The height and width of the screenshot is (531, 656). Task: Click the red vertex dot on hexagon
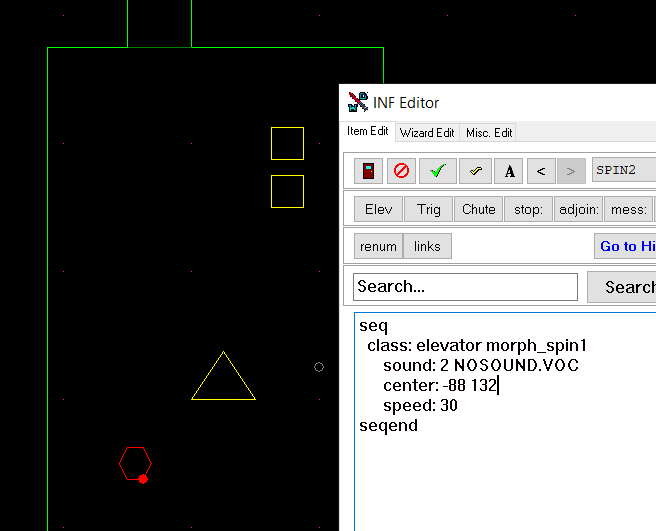click(143, 479)
